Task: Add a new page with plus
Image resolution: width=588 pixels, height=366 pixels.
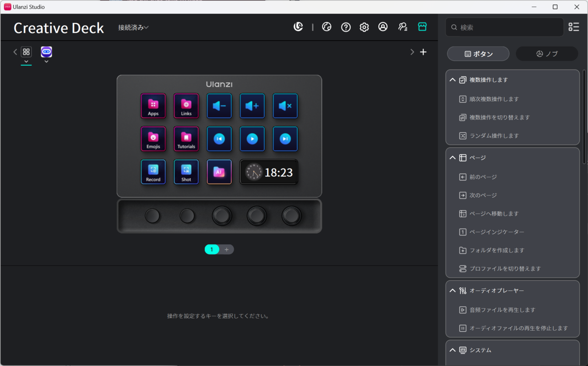Action: (x=226, y=249)
